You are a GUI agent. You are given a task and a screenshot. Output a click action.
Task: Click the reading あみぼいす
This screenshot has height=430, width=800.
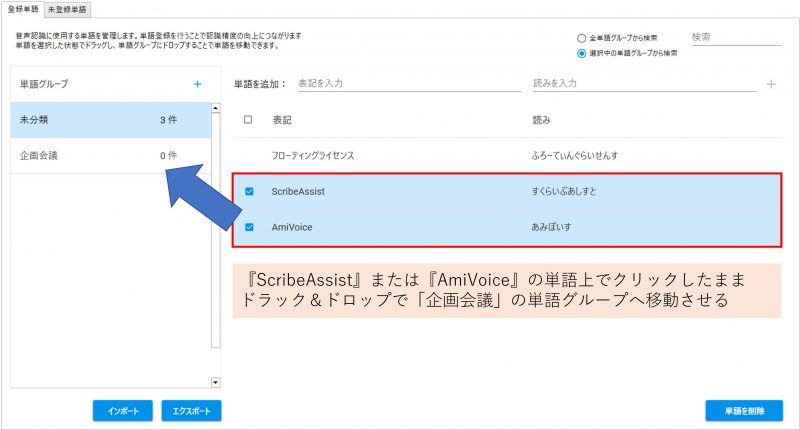[x=551, y=227]
